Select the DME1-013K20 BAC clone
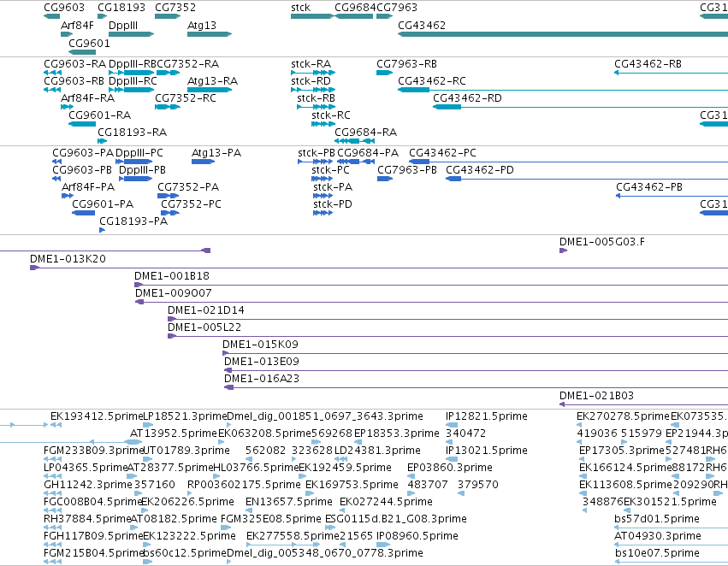728x566 pixels. [x=379, y=268]
